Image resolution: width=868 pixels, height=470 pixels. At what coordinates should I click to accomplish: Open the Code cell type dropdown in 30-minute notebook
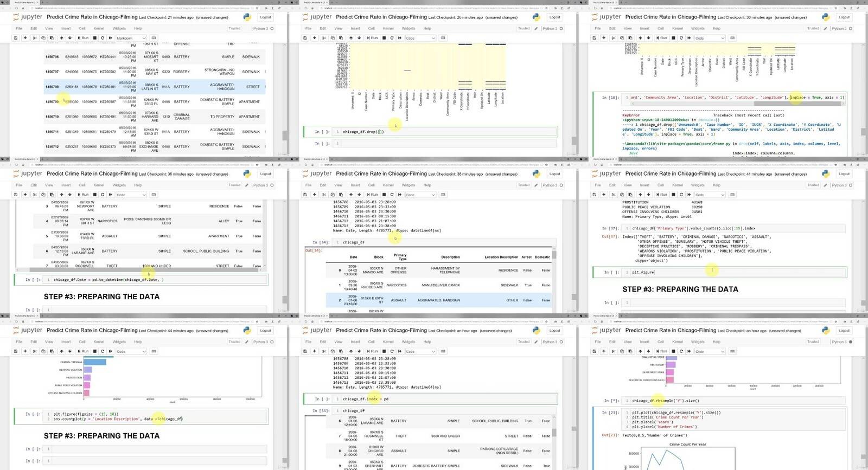[710, 38]
